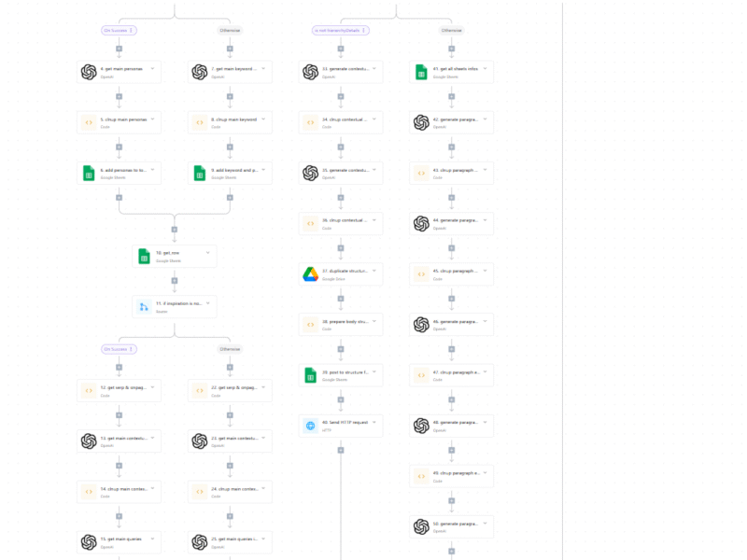Image resolution: width=747 pixels, height=560 pixels.
Task: Open the chevron menu on step 10 get_row
Action: pyautogui.click(x=207, y=253)
